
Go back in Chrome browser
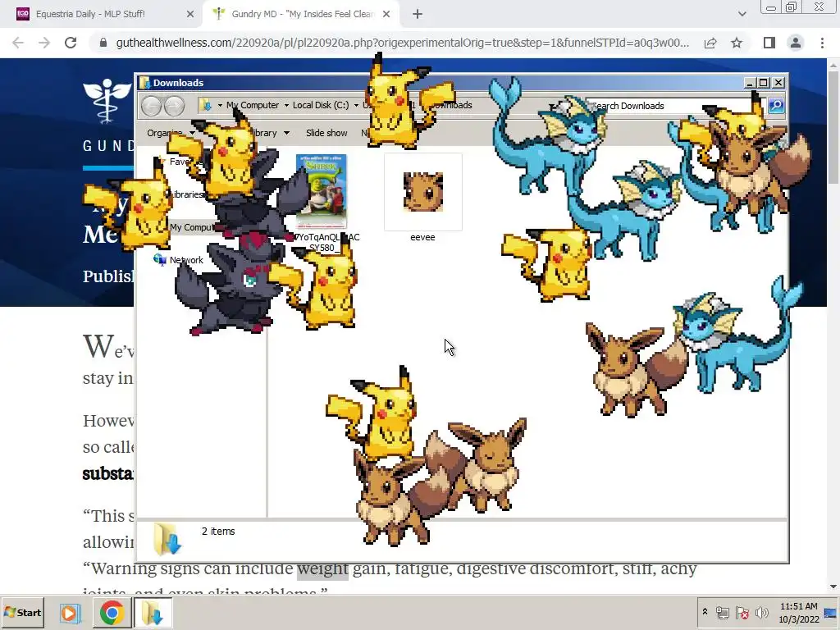click(18, 43)
